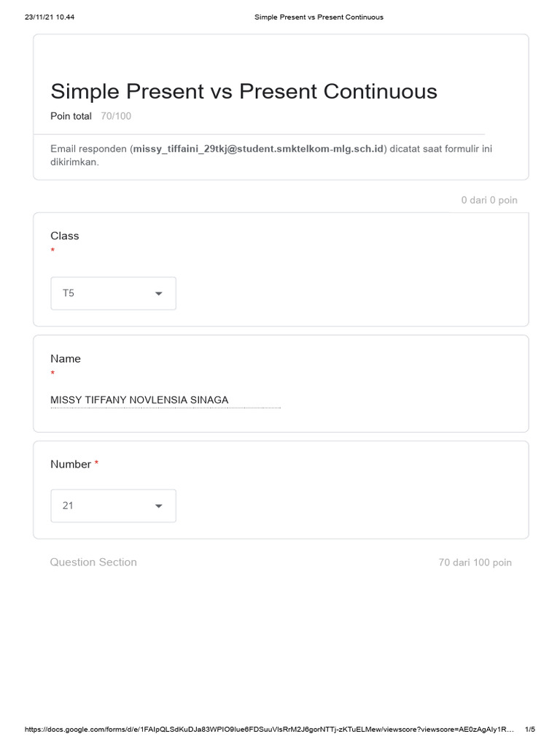Screen dimensions: 560x747
Task: Click the red required asterisk beside Number
Action: click(x=96, y=463)
